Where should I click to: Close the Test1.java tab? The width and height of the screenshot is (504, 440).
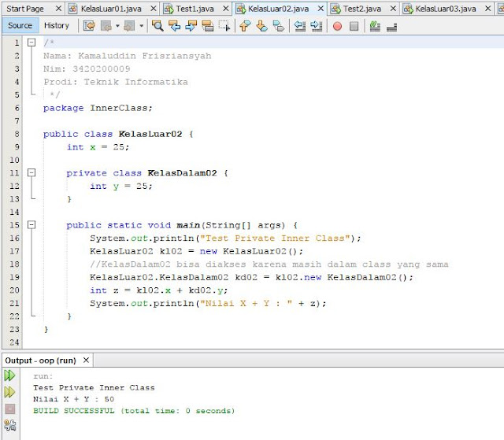tap(226, 9)
